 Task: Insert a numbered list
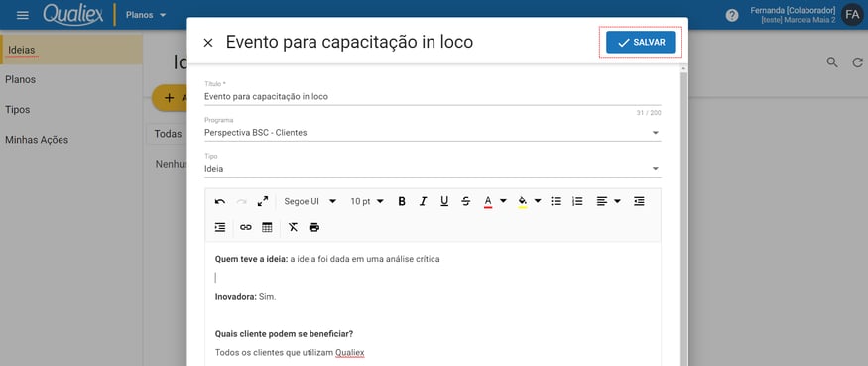click(x=577, y=201)
